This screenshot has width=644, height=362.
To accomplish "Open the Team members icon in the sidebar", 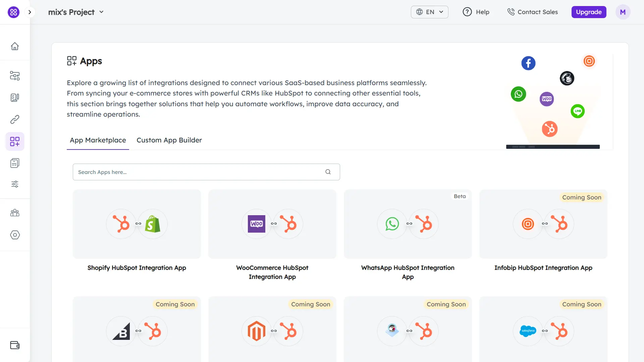I will click(x=15, y=213).
